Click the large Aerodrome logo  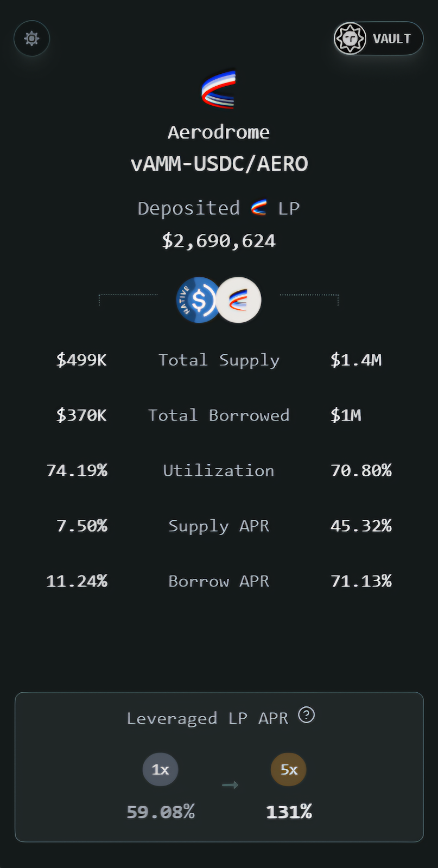pyautogui.click(x=219, y=89)
